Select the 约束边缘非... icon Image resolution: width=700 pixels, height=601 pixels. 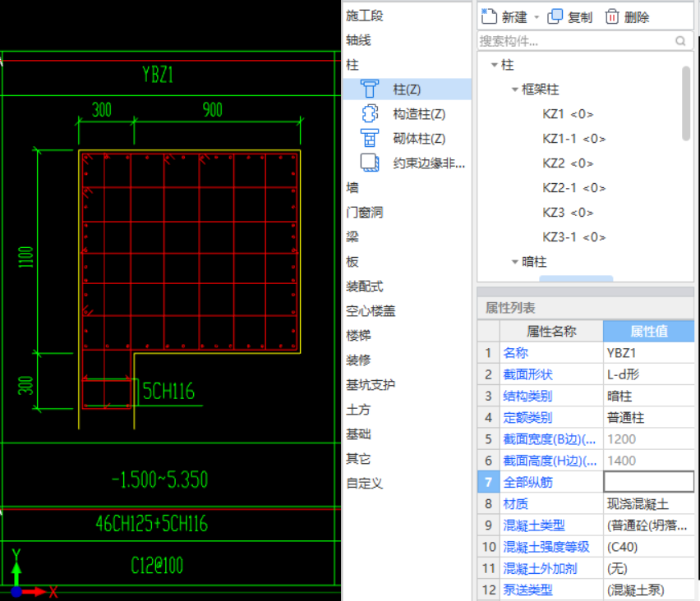tap(370, 163)
